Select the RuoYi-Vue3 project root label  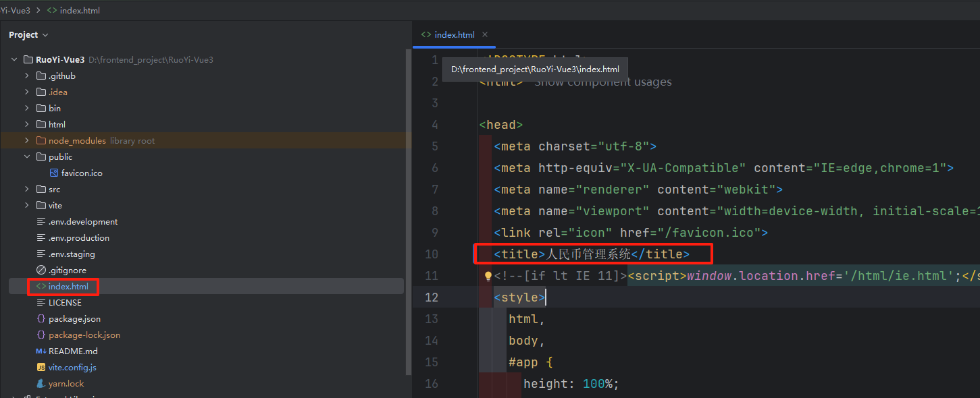pos(60,60)
